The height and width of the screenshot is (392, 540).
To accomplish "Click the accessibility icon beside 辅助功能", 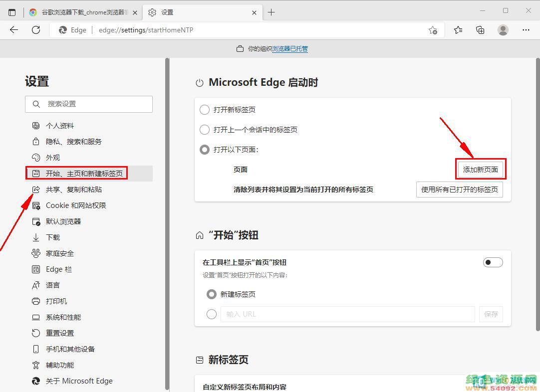I will click(x=36, y=365).
